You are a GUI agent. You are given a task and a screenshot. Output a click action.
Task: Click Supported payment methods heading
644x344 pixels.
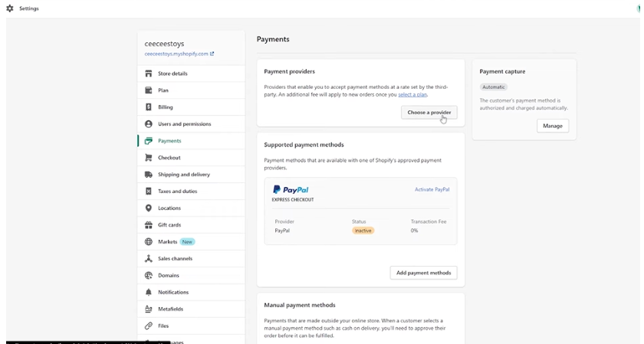pos(304,145)
